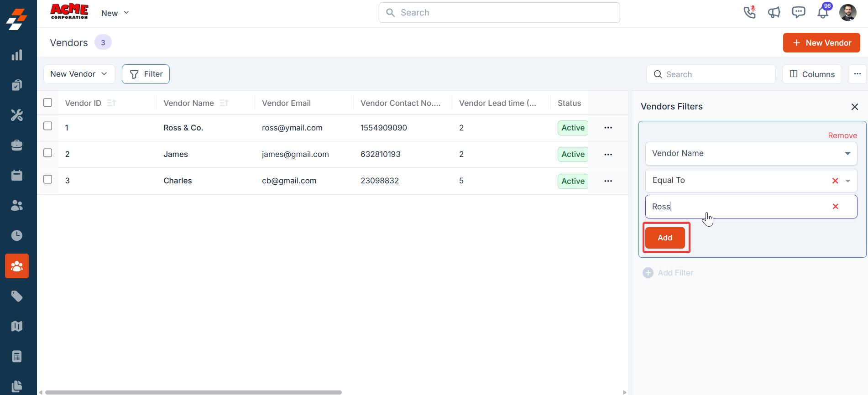Open the Equal To operator dropdown arrow
The image size is (868, 395).
click(x=848, y=181)
